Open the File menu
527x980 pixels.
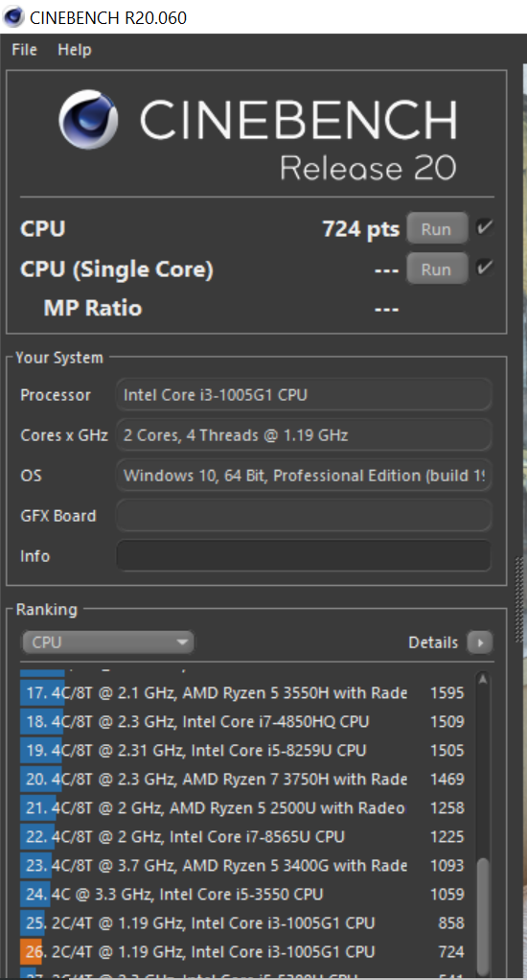24,50
